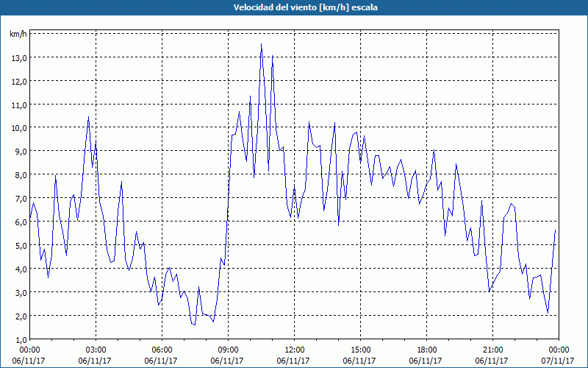Click the '2,0' vertical axis label
This screenshot has width=588, height=368.
21,316
